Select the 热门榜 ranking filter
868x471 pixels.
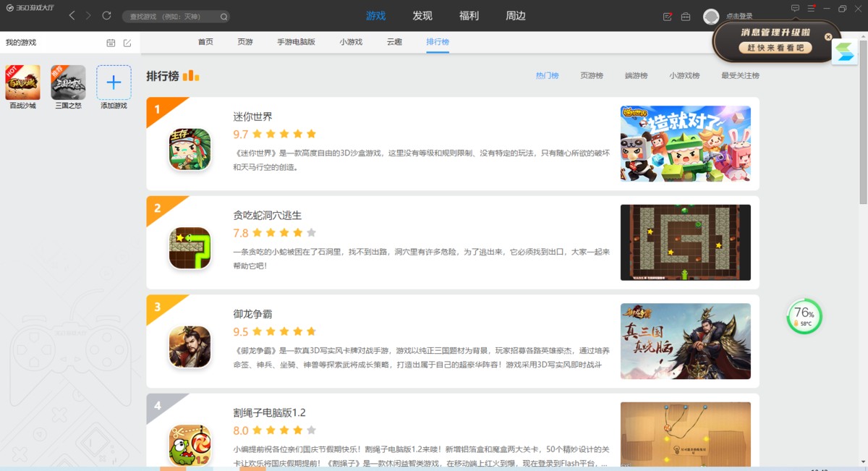(548, 75)
